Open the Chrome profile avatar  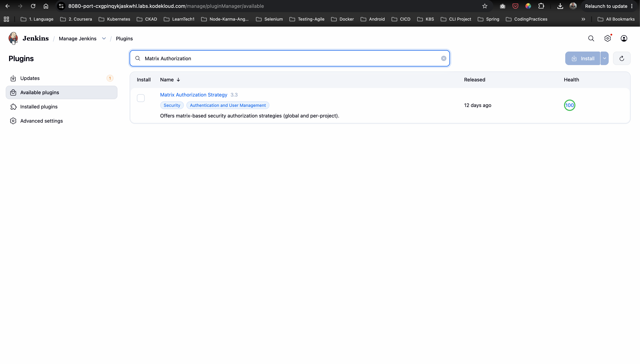(x=573, y=6)
